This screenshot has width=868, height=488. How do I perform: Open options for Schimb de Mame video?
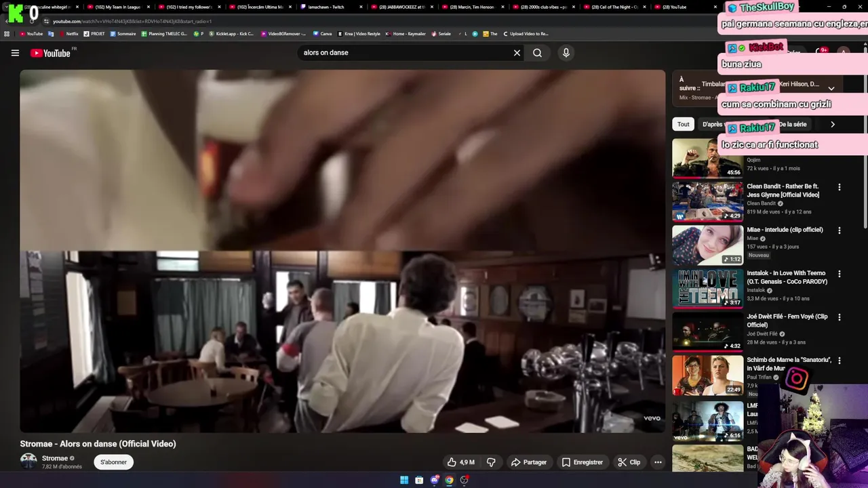[x=840, y=361]
